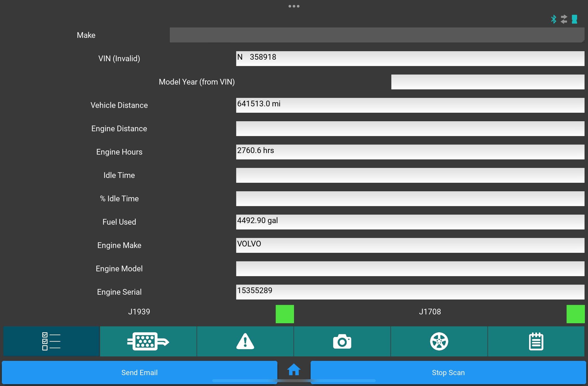Open the fault codes/DTC scanner panel
The height and width of the screenshot is (386, 588).
point(245,341)
